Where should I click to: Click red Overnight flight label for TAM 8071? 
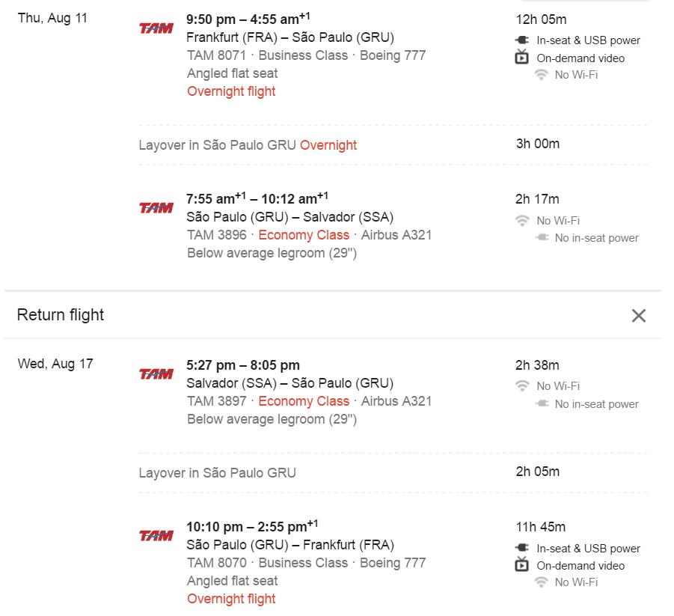[231, 91]
